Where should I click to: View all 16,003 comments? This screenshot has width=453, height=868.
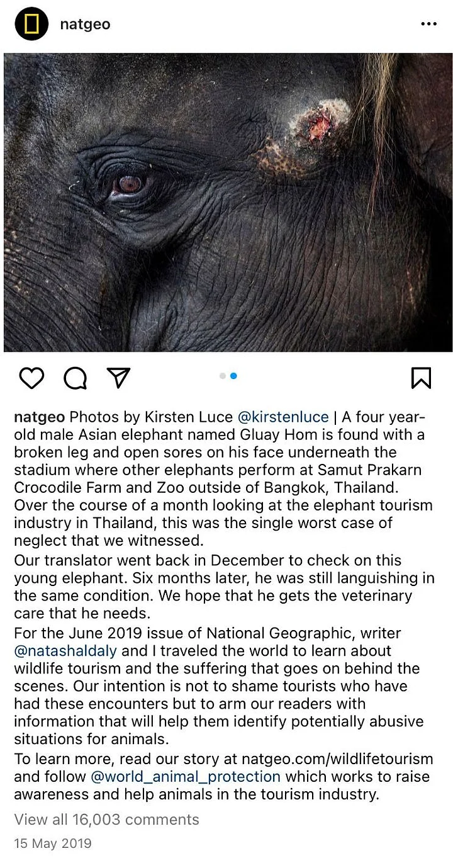[x=106, y=819]
